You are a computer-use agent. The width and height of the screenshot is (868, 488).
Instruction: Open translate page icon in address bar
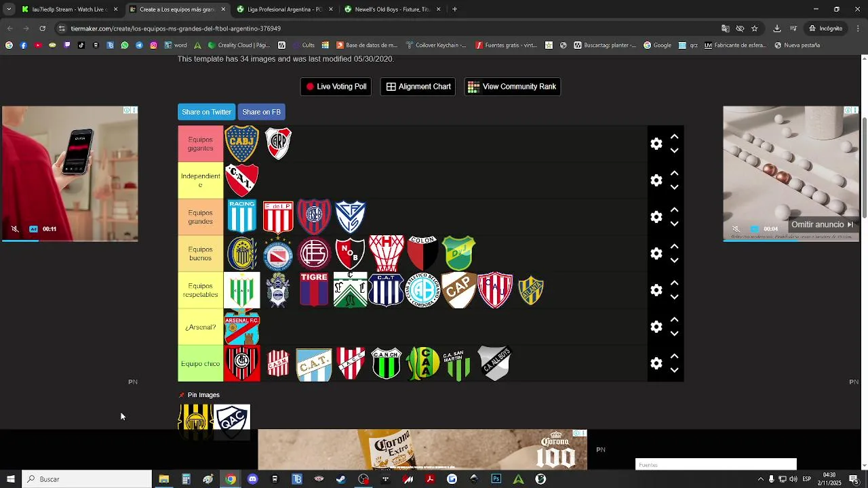tap(725, 28)
